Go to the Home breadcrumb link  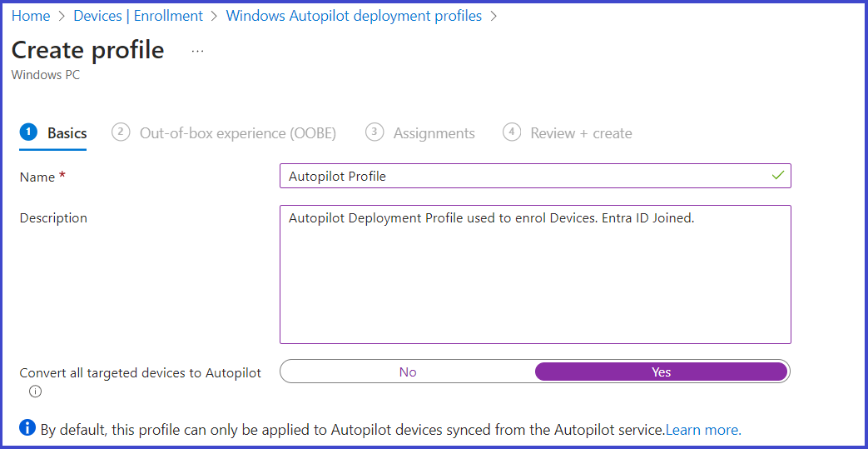(31, 16)
